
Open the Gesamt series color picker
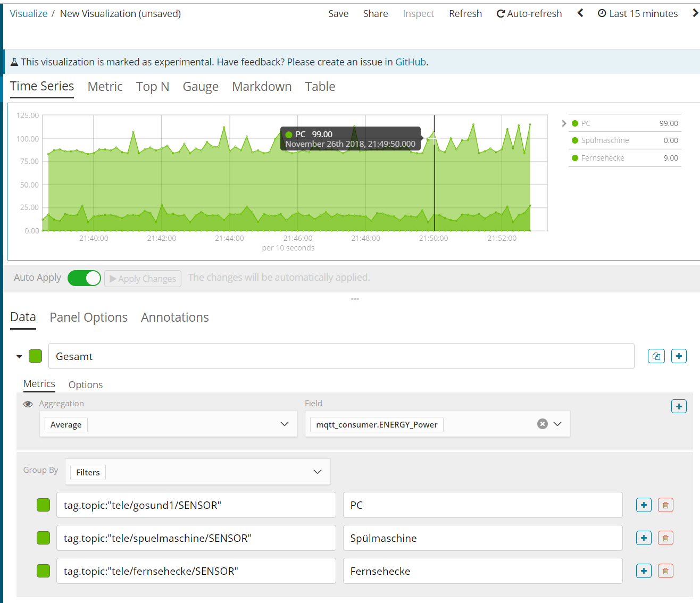pos(35,356)
